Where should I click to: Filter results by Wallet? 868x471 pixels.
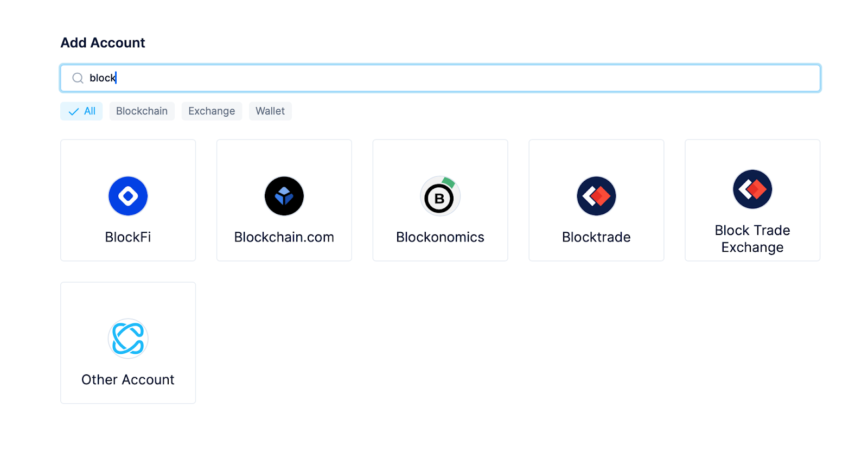click(270, 111)
